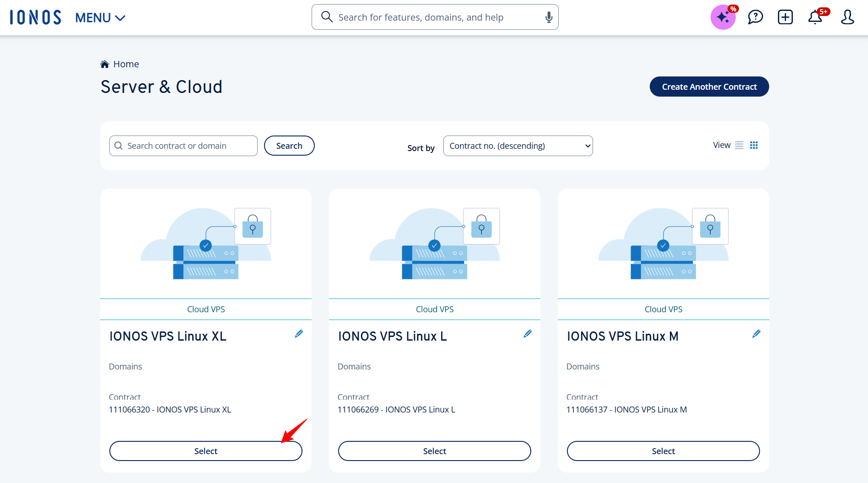Select the IONOS VPS Linux XL contract
The height and width of the screenshot is (483, 868).
tap(206, 451)
